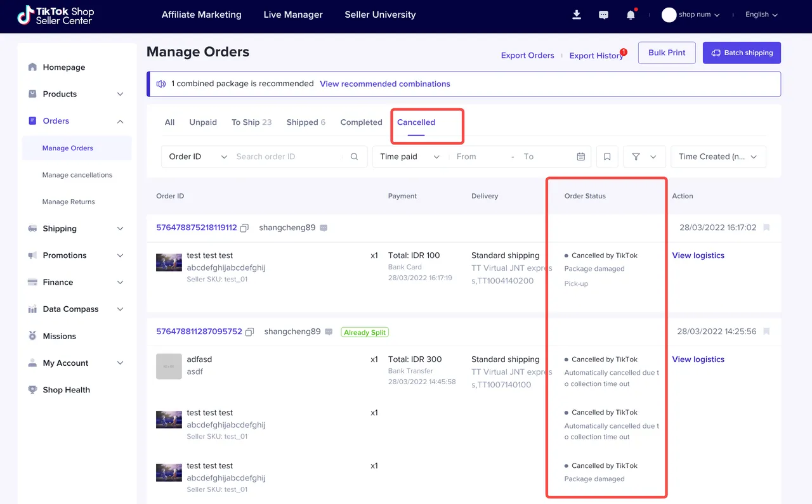Flag the order dated 28/03/2022 14:25:56
This screenshot has height=504, width=812.
[766, 332]
